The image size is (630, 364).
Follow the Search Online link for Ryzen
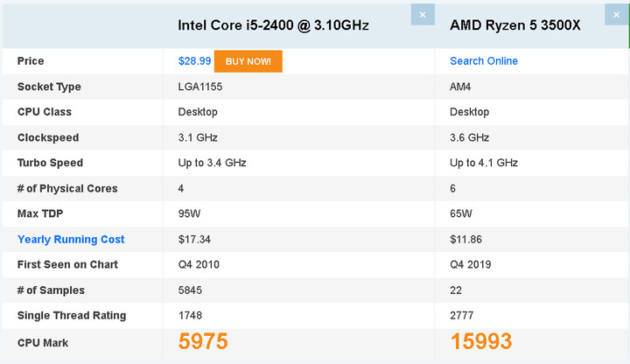(x=484, y=61)
